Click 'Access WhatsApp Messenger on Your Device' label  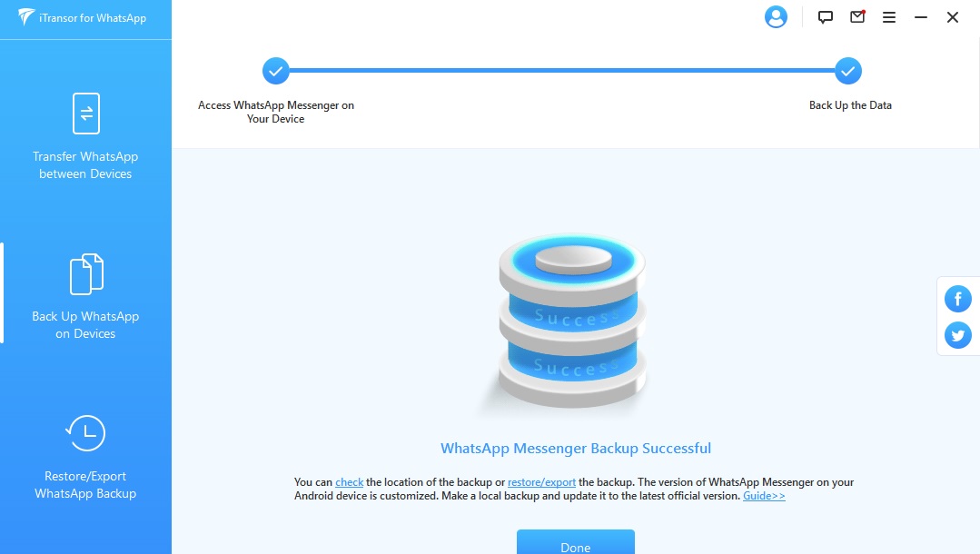point(275,112)
